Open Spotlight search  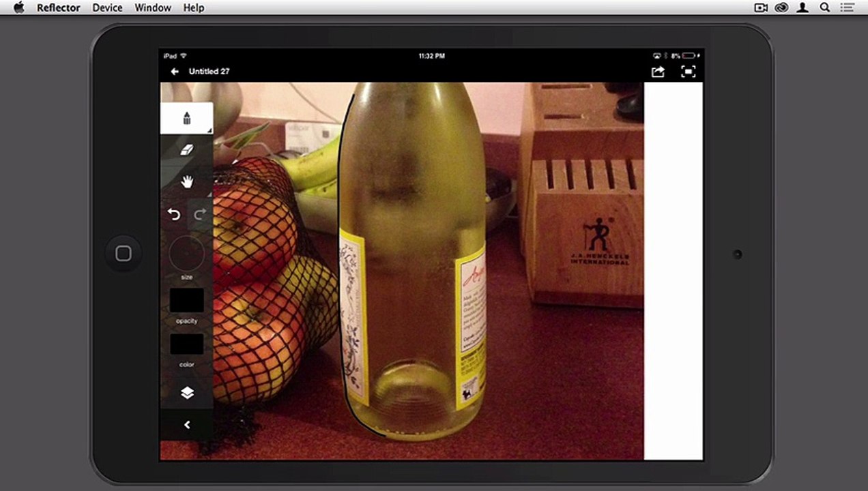[x=824, y=8]
